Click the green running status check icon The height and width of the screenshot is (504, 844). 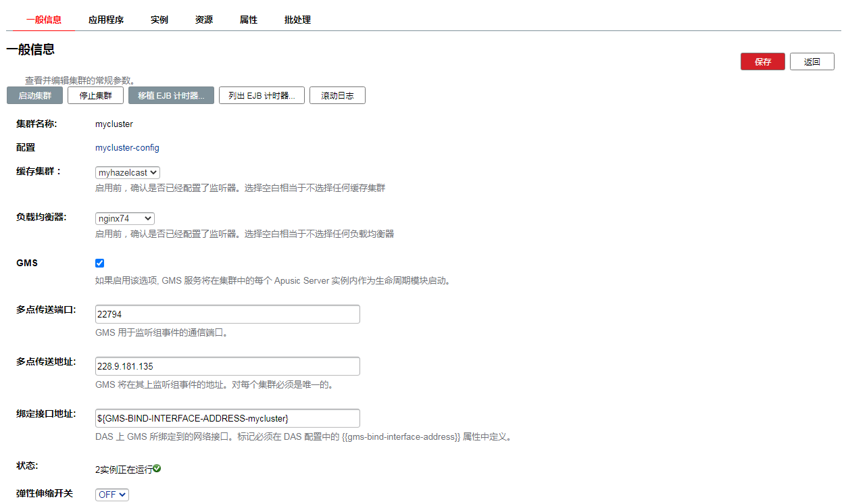click(157, 468)
